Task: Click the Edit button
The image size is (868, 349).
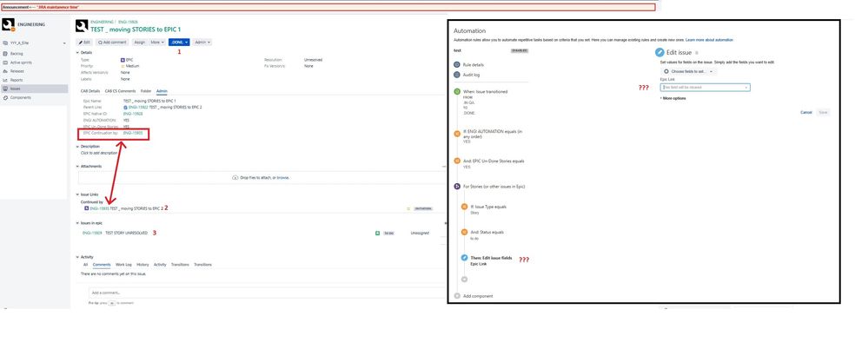Action: pos(84,42)
